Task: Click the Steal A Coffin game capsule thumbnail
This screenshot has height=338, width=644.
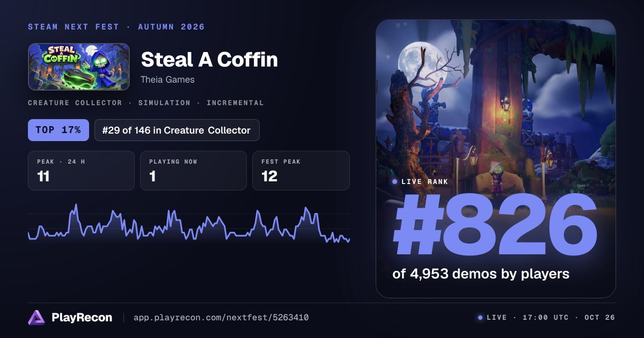Action: click(x=79, y=67)
